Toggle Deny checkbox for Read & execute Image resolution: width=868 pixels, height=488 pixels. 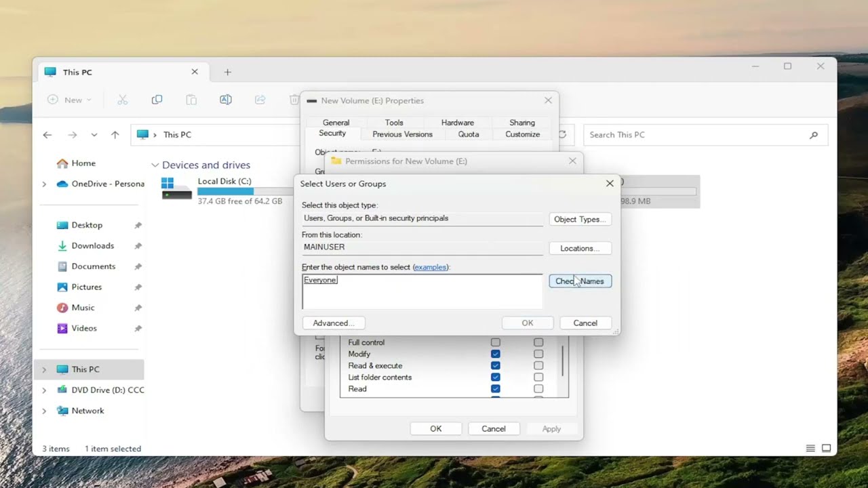point(538,366)
